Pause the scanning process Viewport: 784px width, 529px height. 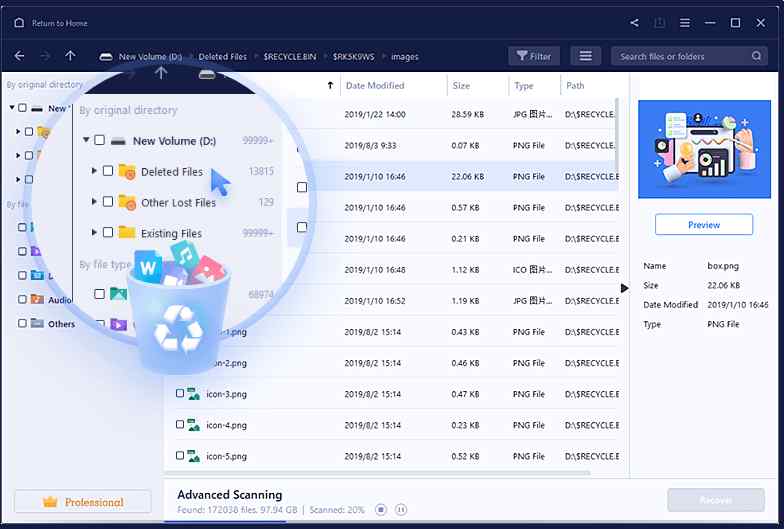(x=401, y=510)
